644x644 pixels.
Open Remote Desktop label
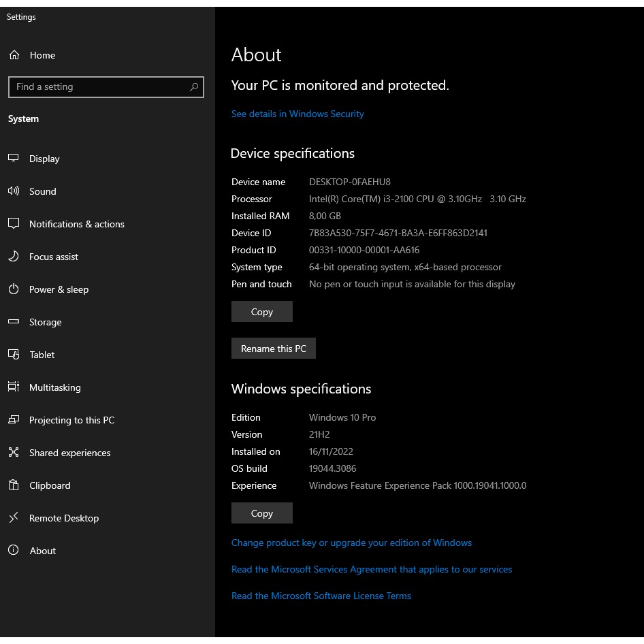[64, 518]
